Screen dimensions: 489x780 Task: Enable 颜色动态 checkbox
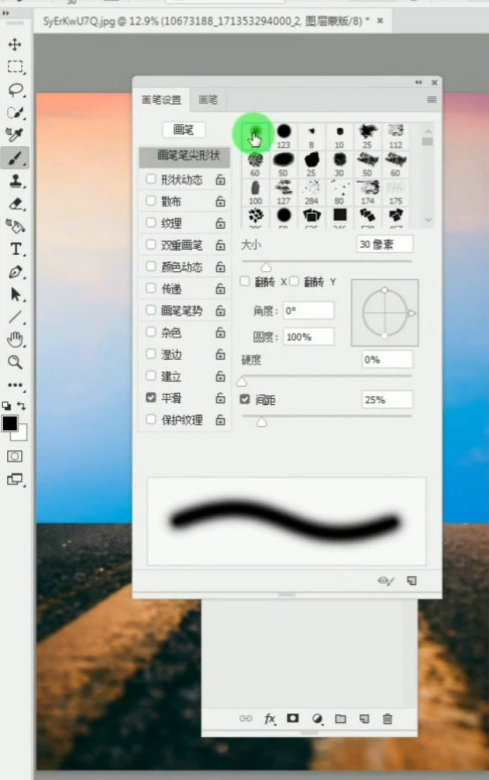click(x=151, y=266)
